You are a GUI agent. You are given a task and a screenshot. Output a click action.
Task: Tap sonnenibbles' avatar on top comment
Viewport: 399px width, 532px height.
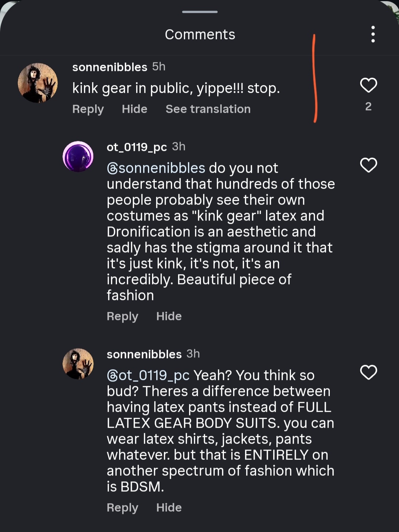coord(38,83)
